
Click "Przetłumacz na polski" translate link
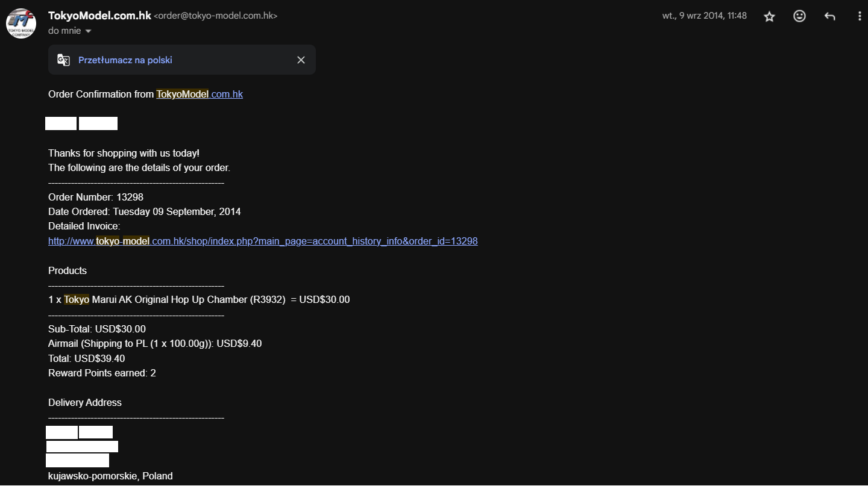click(x=125, y=60)
